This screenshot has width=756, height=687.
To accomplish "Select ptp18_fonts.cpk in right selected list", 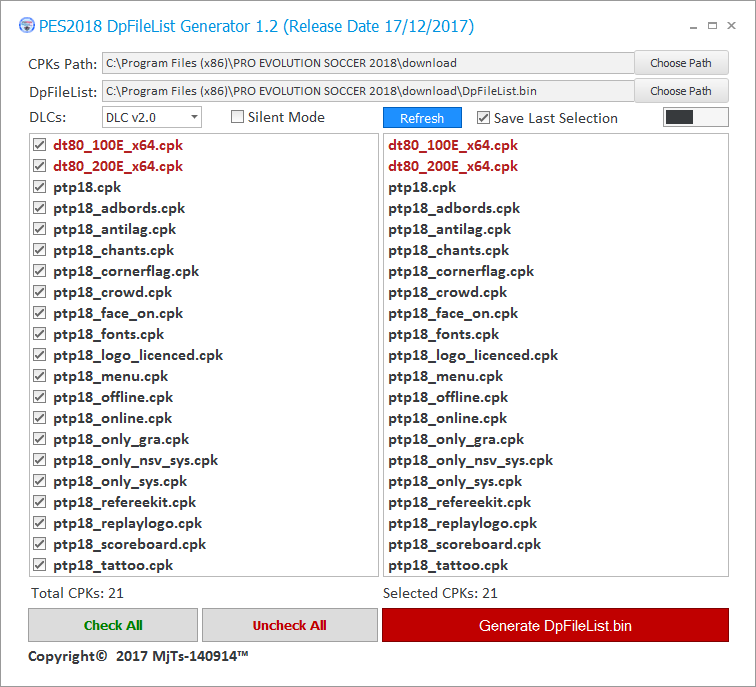I will [x=444, y=334].
